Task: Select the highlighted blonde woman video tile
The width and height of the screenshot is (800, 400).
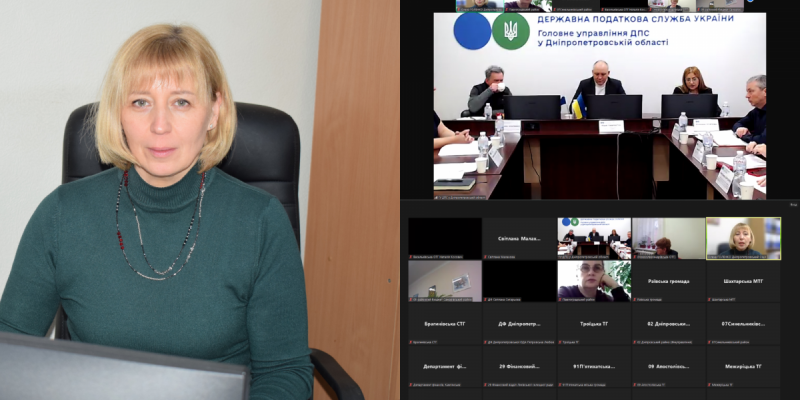Action: point(742,238)
